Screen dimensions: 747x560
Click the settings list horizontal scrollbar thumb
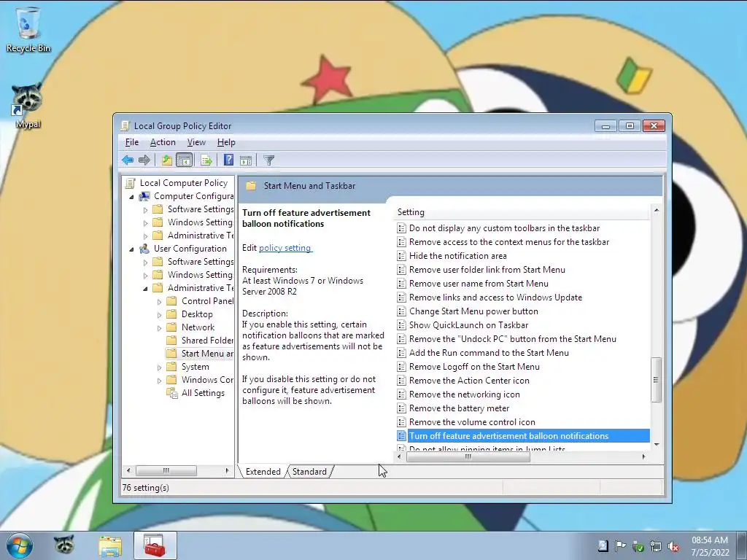(x=468, y=456)
